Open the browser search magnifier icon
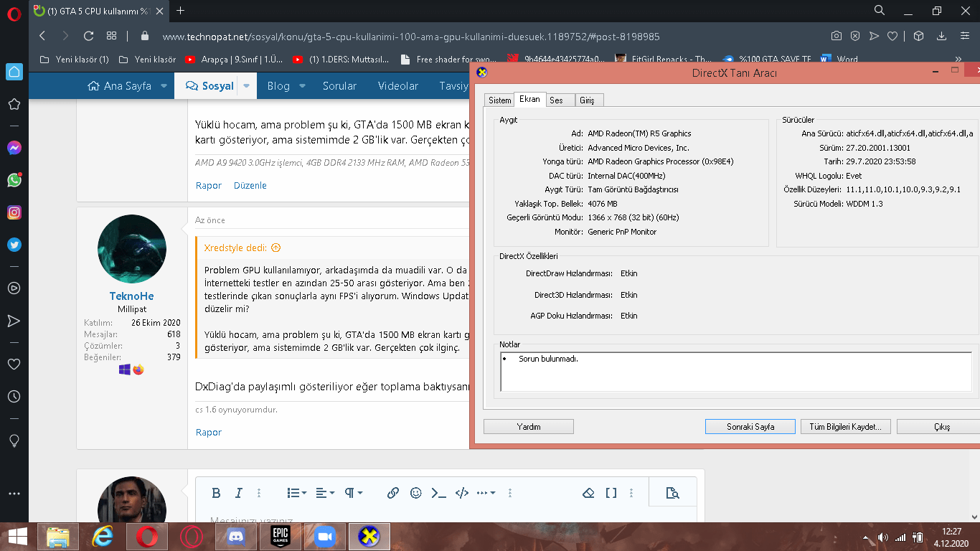 [x=880, y=10]
